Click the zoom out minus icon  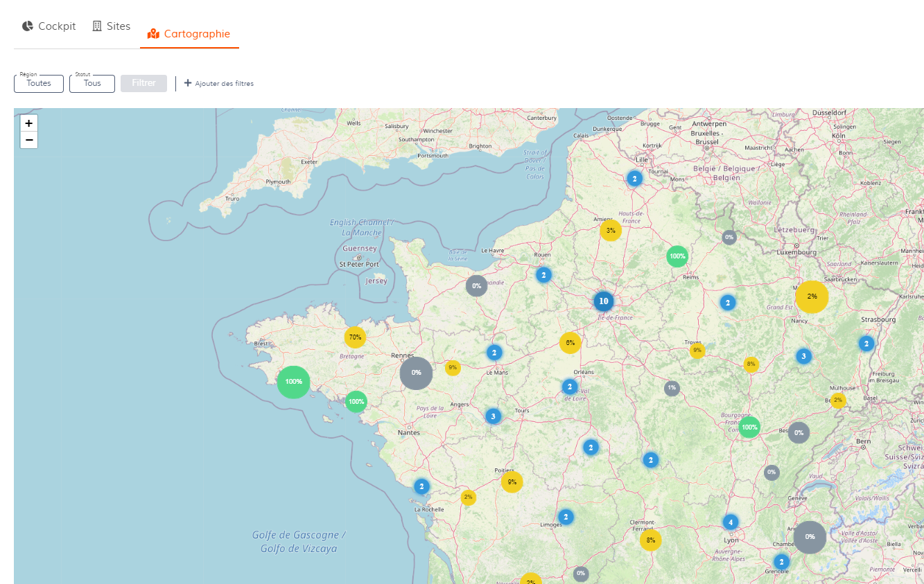click(x=28, y=140)
